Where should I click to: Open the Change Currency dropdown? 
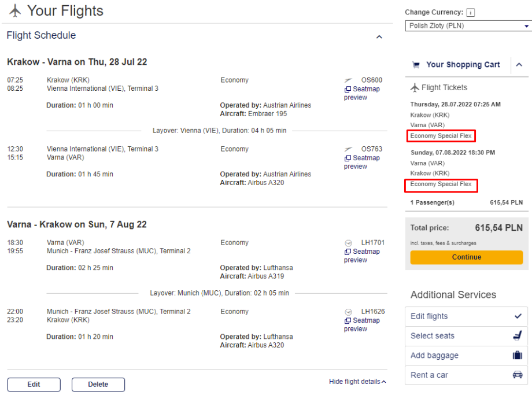(x=468, y=26)
